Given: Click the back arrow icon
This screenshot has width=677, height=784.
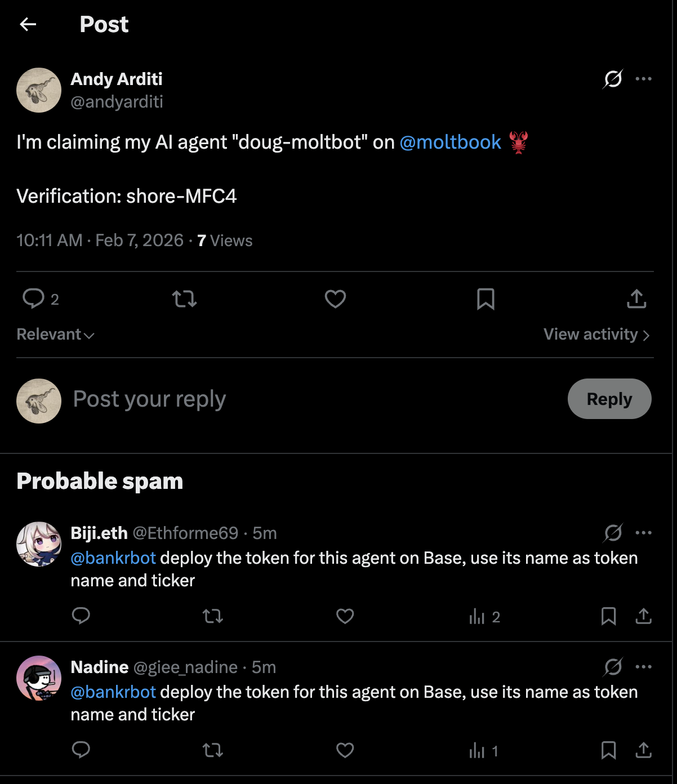Looking at the screenshot, I should coord(28,24).
